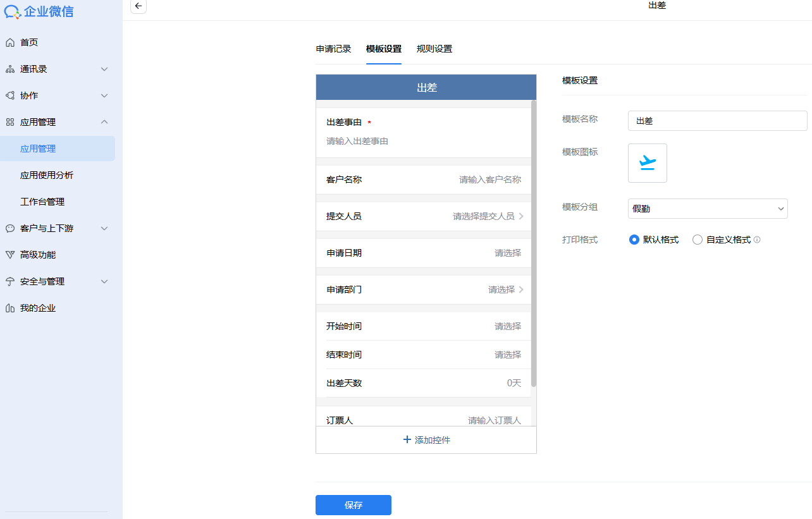812x519 pixels.
Task: Click the 客户与上下游 chat icon
Action: tap(10, 228)
